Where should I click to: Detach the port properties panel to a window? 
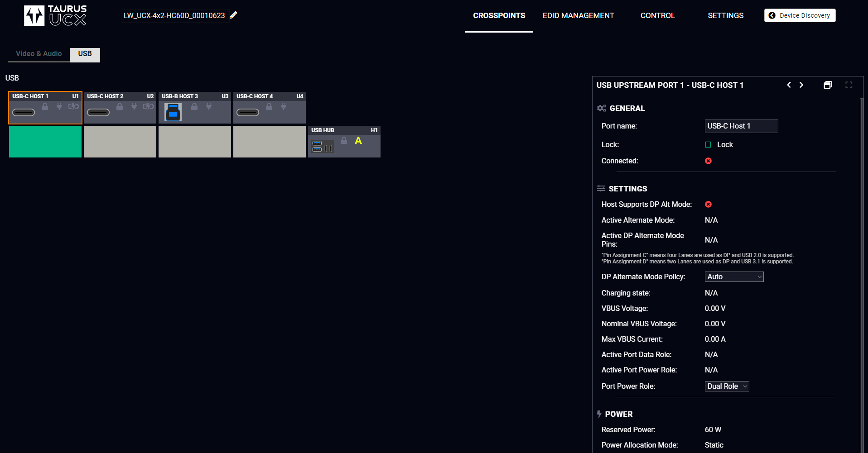pos(828,85)
